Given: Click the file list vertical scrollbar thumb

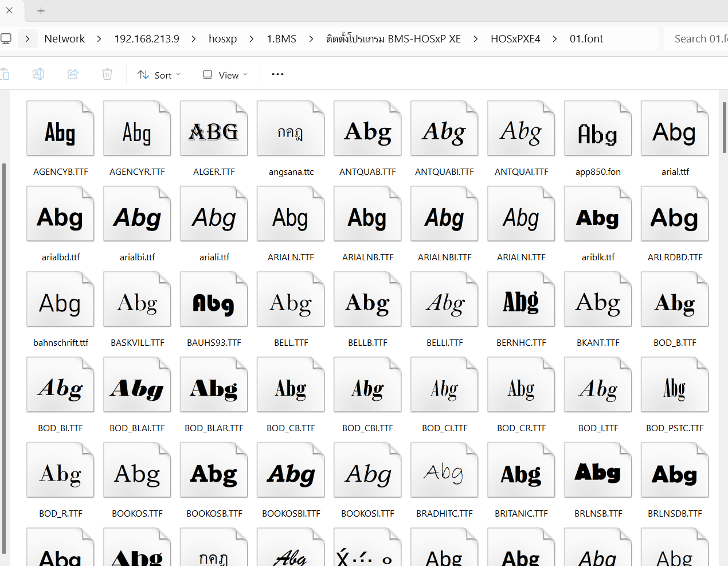Looking at the screenshot, I should click(725, 127).
